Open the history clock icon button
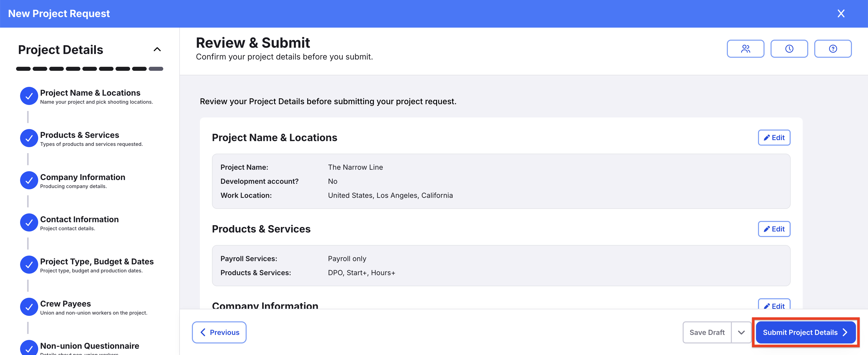The height and width of the screenshot is (355, 868). (x=789, y=49)
